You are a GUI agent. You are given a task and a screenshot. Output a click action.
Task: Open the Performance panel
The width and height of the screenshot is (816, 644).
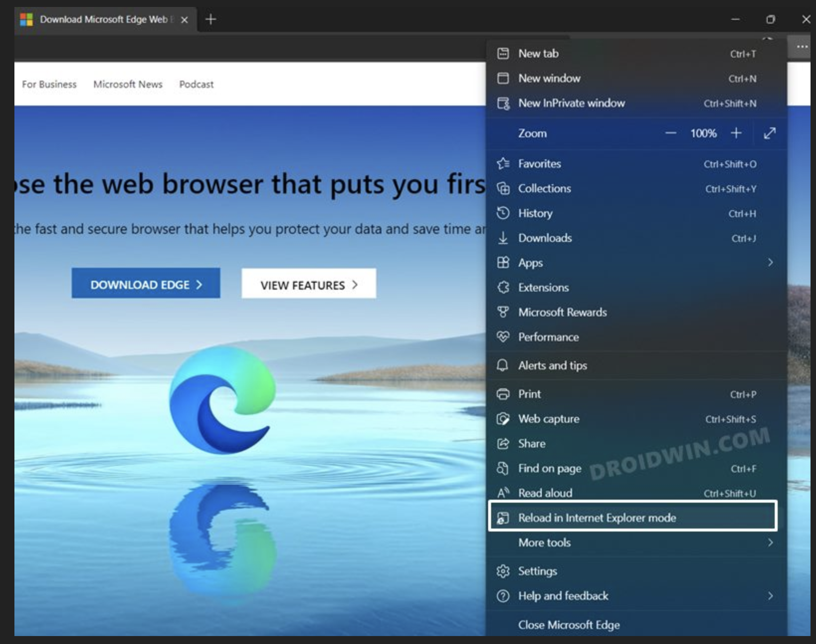tap(548, 337)
